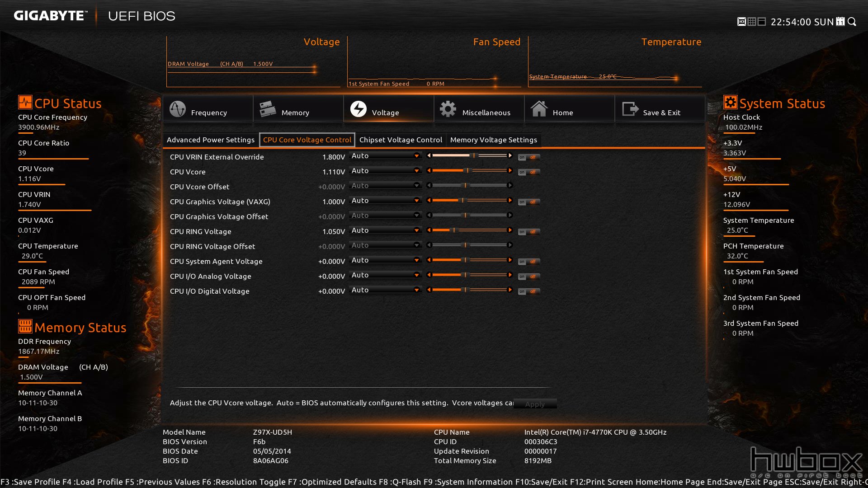Screen dimensions: 868x488
Task: Decrease CPU System Agent Voltage with left arrow
Action: [429, 260]
